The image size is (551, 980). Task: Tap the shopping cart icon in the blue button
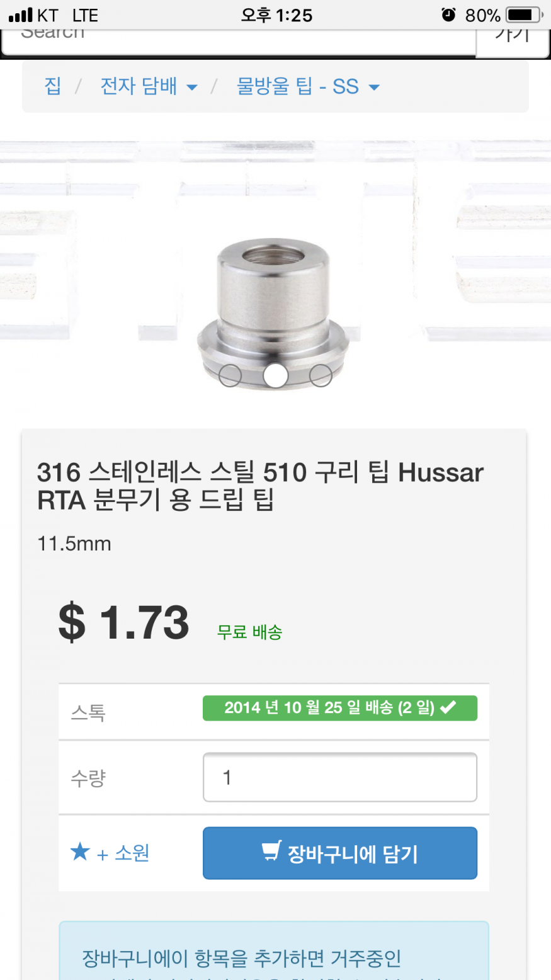pos(271,851)
